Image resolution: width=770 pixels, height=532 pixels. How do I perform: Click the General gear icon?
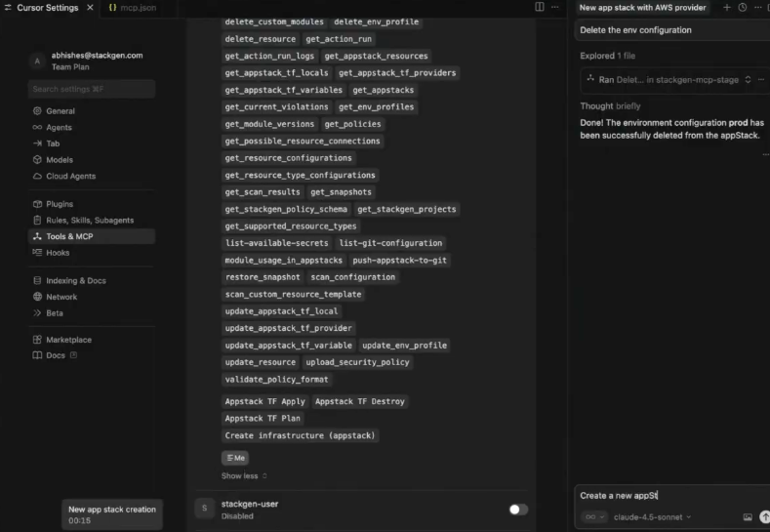pyautogui.click(x=37, y=111)
